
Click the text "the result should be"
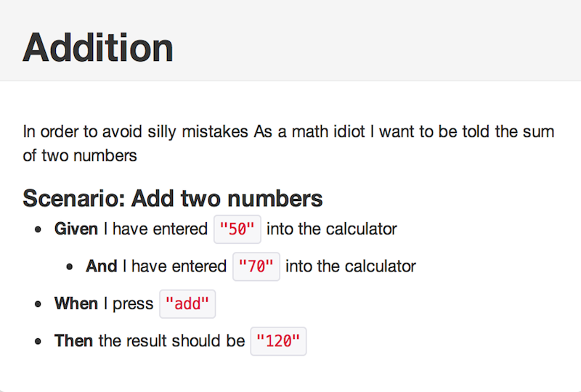click(171, 341)
